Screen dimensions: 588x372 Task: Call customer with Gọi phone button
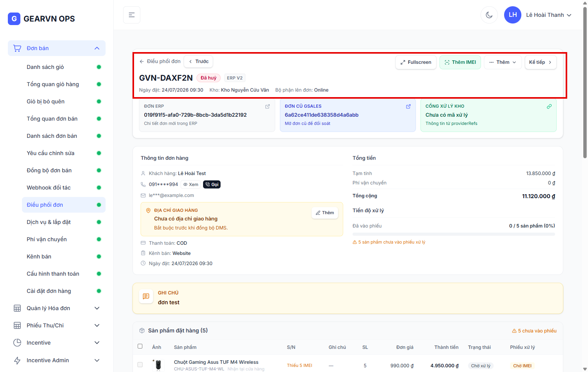[212, 184]
